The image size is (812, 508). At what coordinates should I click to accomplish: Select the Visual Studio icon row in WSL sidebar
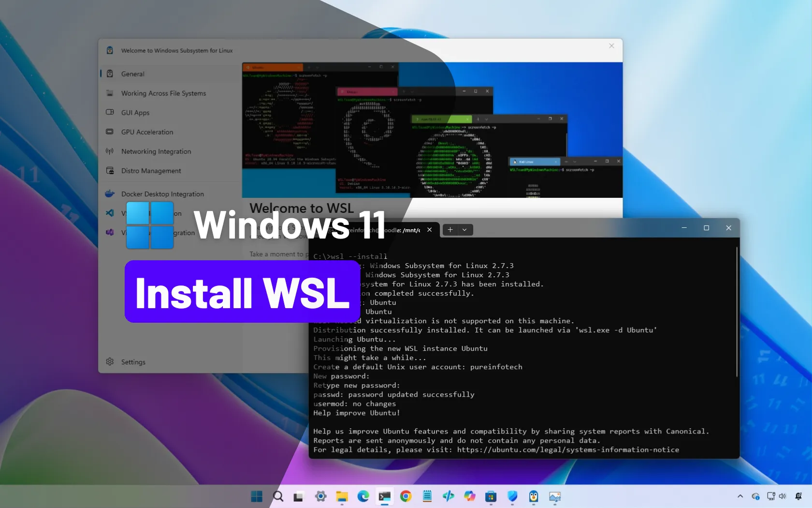[110, 233]
